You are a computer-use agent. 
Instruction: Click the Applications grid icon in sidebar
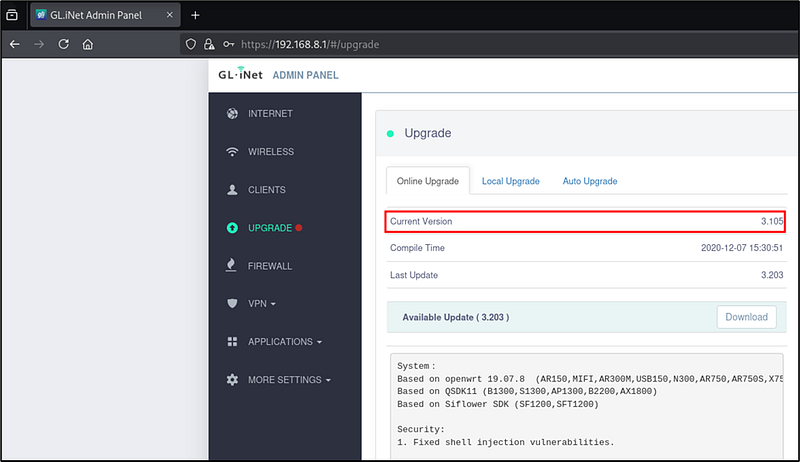coord(232,342)
